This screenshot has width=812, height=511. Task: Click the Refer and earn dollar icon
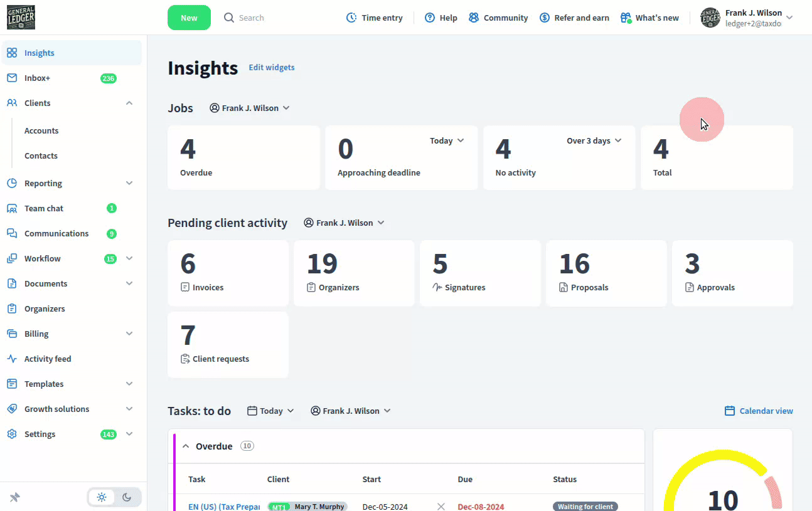tap(545, 18)
